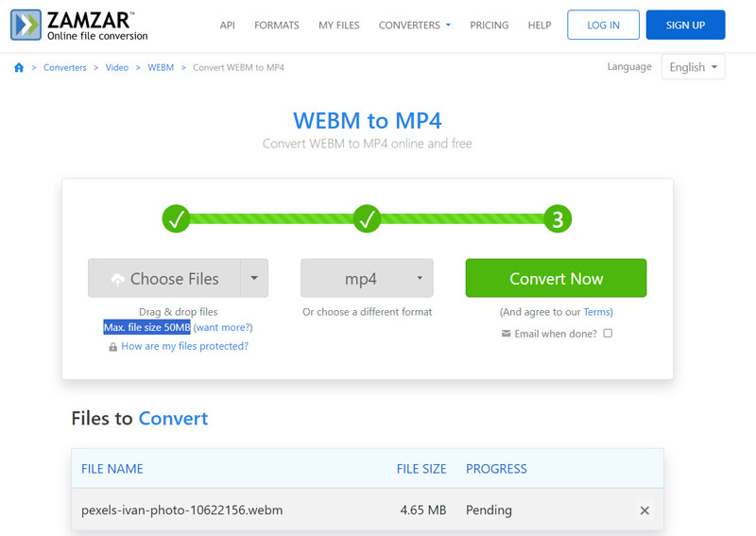Expand the Choose Files source arrow
This screenshot has height=536, width=756.
pos(254,278)
